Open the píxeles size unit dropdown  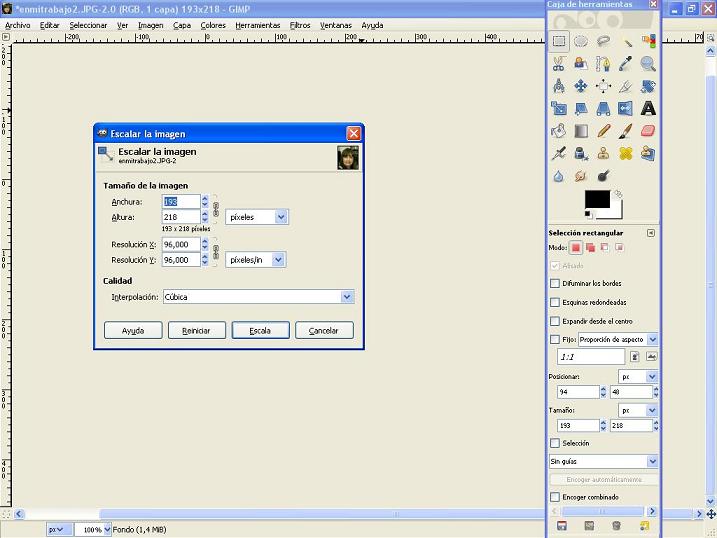click(x=257, y=217)
